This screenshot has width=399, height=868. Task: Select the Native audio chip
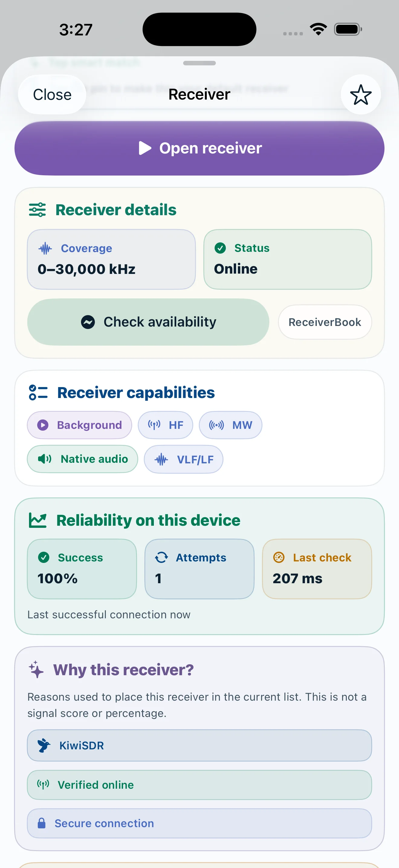[83, 459]
